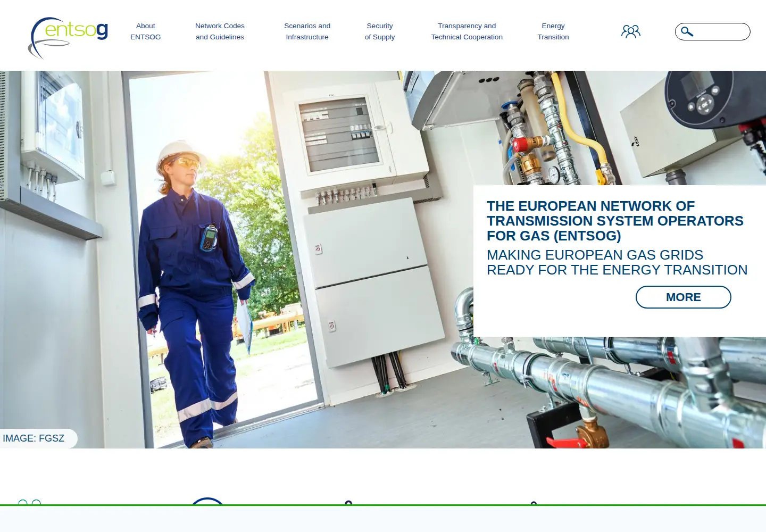Click the European Network of Transmission heading
Image resolution: width=766 pixels, height=532 pixels.
click(615, 221)
